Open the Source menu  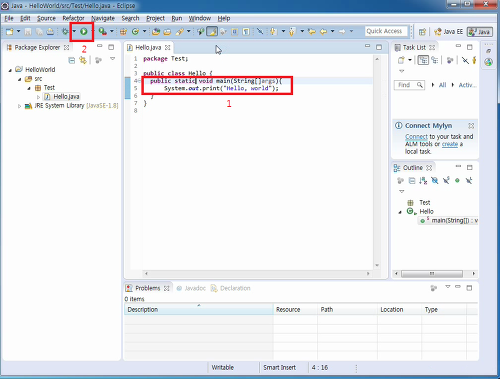46,18
